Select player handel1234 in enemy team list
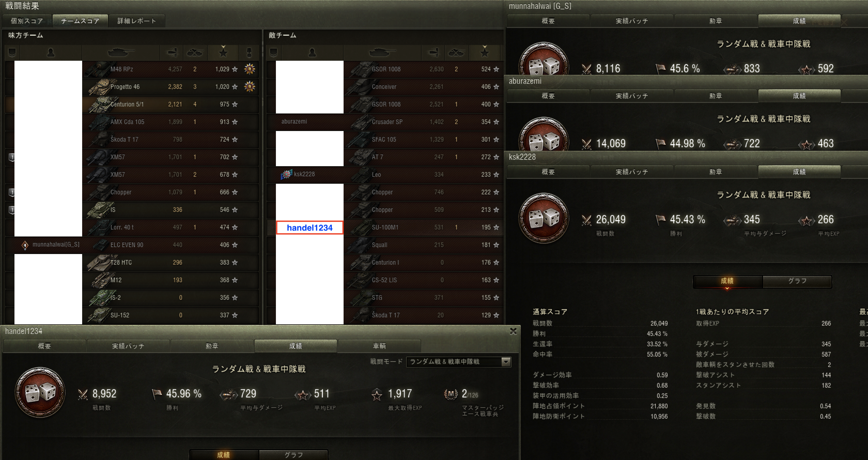The image size is (868, 460). 309,227
